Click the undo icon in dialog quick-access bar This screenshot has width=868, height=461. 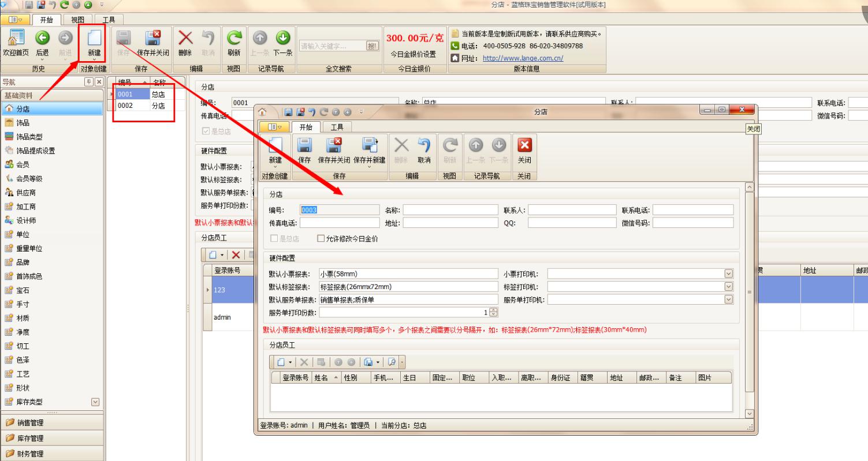(311, 112)
